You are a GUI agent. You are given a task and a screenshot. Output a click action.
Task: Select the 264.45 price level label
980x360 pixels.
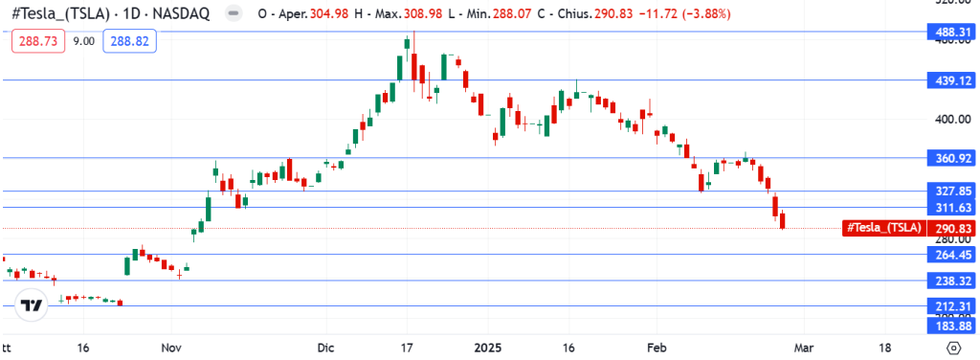[951, 255]
